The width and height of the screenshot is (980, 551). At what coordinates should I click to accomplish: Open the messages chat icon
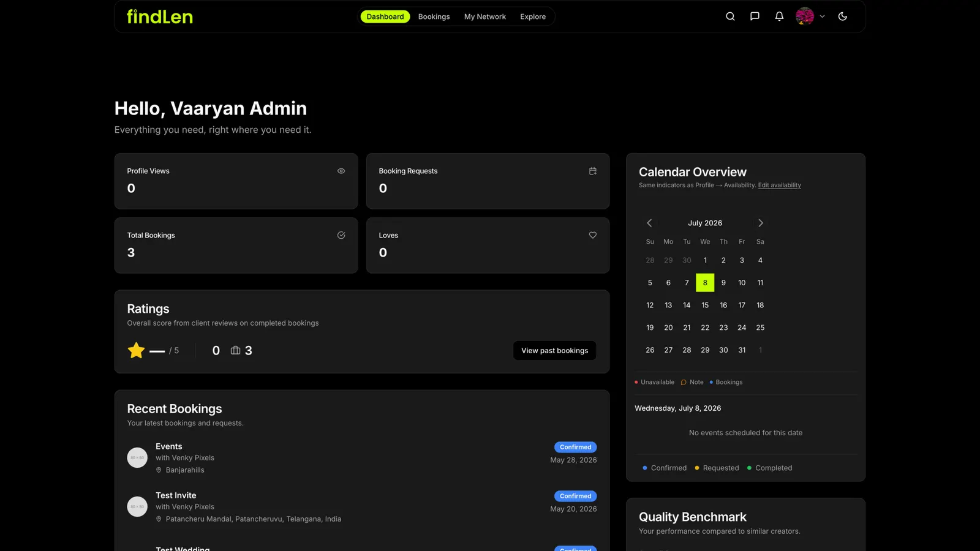coord(755,17)
